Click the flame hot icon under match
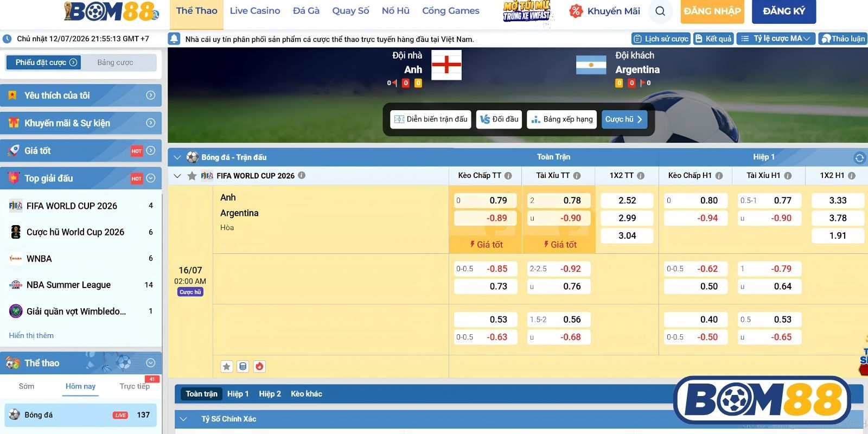 (x=259, y=367)
